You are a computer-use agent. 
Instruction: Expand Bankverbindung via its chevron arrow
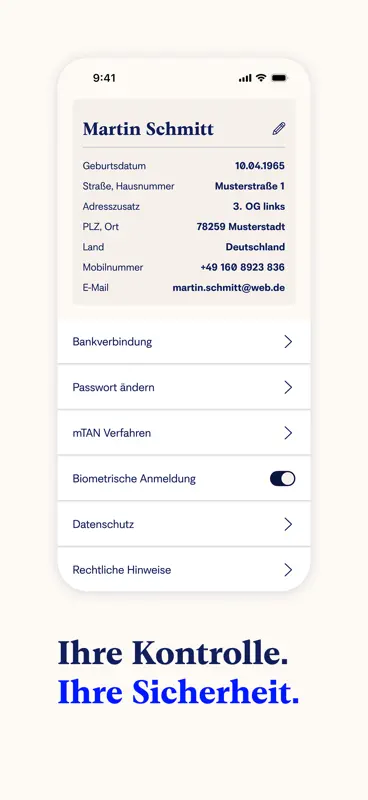click(288, 342)
